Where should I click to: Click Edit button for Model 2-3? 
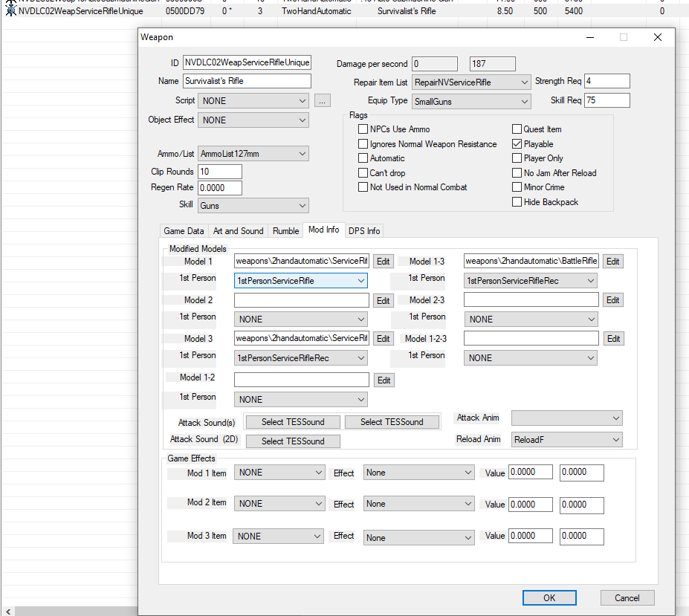[613, 300]
